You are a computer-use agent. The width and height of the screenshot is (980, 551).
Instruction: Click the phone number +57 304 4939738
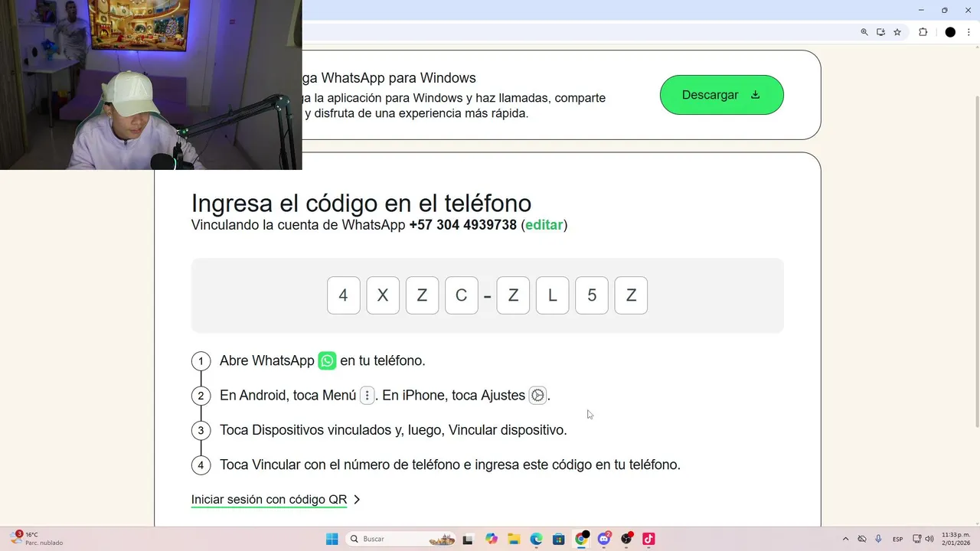point(463,225)
